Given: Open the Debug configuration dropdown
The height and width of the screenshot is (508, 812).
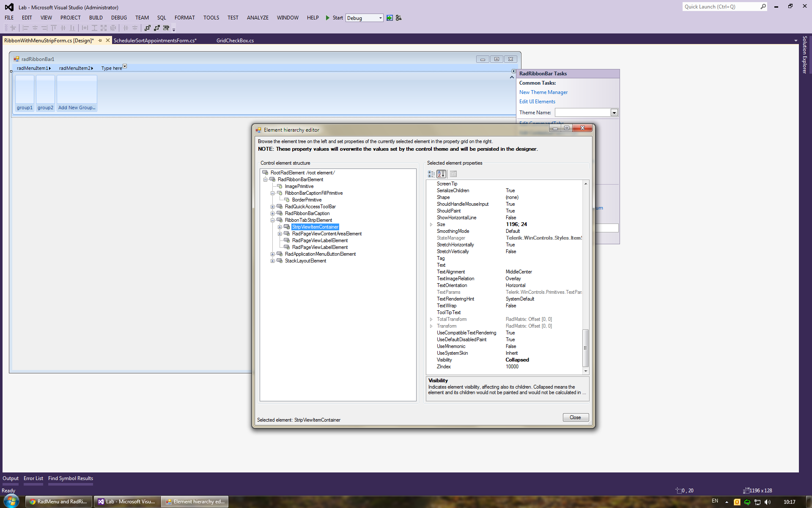Looking at the screenshot, I should coord(380,18).
